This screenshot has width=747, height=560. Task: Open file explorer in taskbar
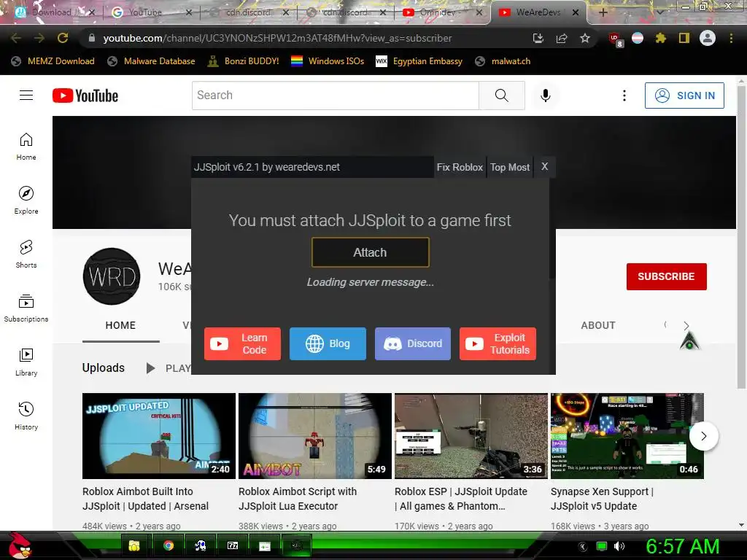coord(135,545)
